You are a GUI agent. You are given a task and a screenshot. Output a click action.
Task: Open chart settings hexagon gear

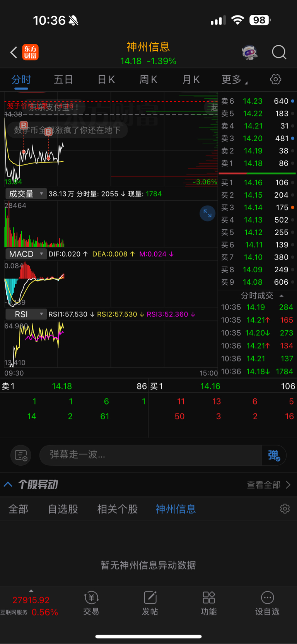tap(276, 79)
